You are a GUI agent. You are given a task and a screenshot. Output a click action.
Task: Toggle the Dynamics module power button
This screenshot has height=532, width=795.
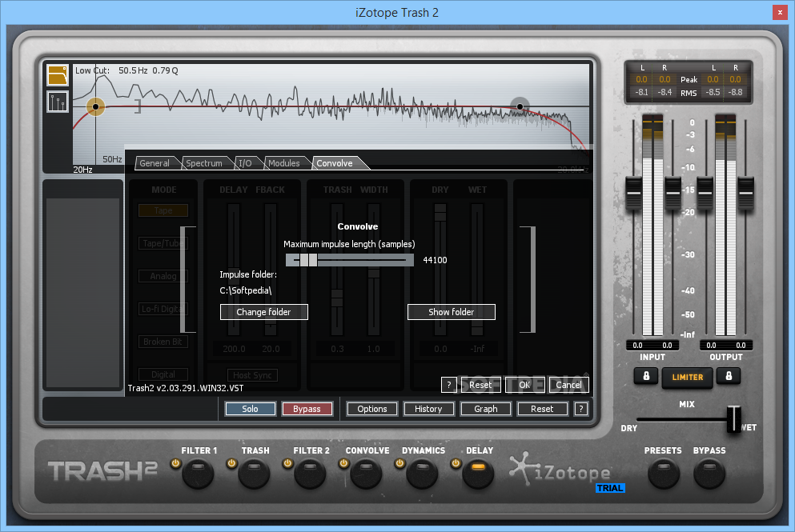coord(400,463)
